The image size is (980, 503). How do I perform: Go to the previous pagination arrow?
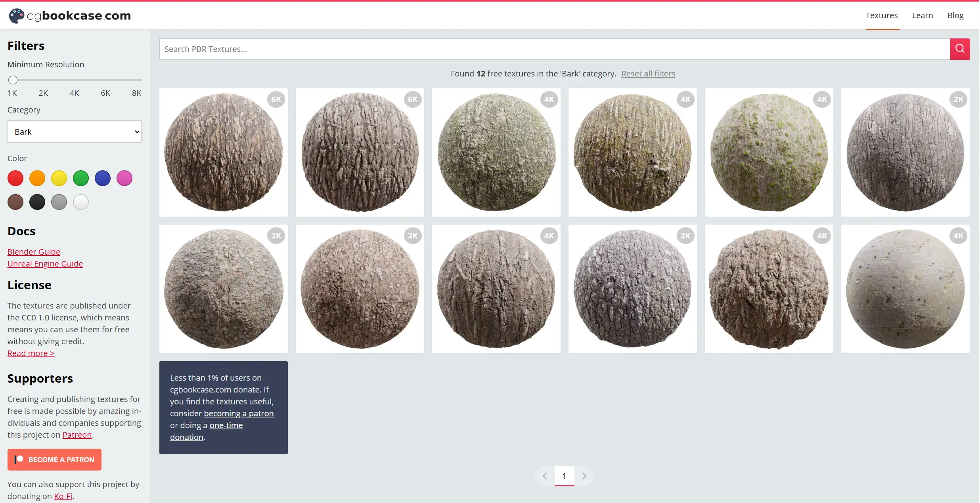545,476
